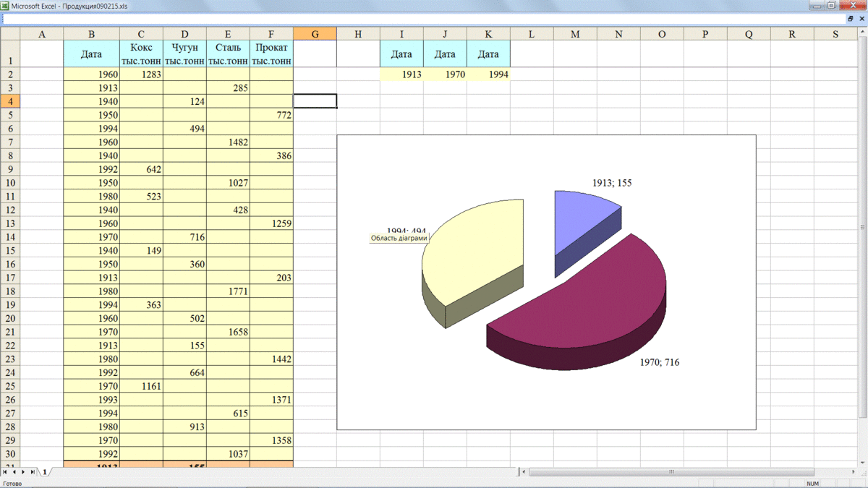Select the cell containing 1259
Image resolution: width=868 pixels, height=488 pixels.
click(x=271, y=223)
